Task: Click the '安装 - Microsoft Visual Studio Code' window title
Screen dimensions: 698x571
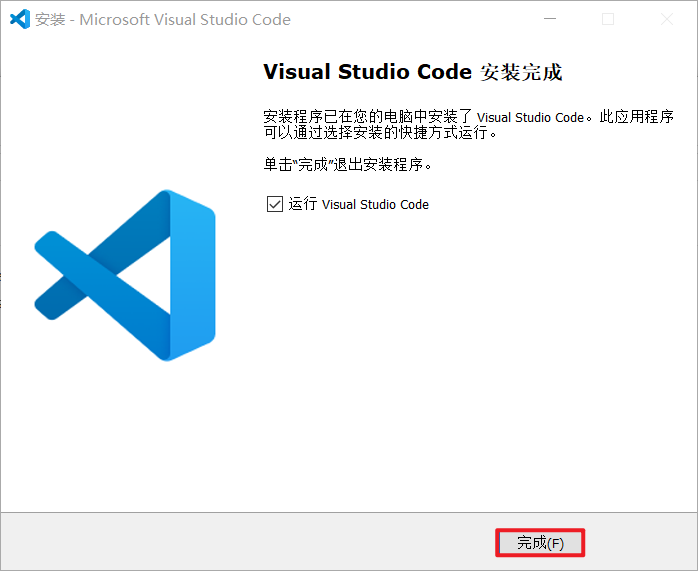Action: (x=163, y=20)
